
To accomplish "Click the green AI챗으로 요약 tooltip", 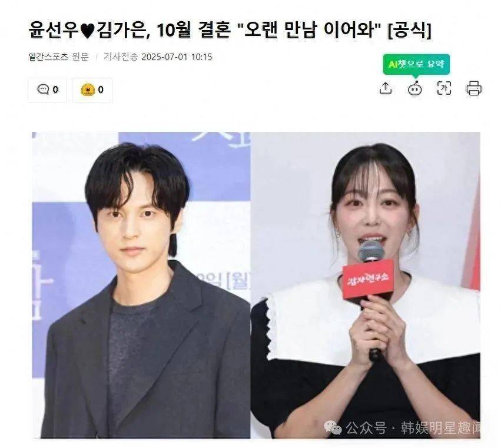I will pyautogui.click(x=416, y=64).
